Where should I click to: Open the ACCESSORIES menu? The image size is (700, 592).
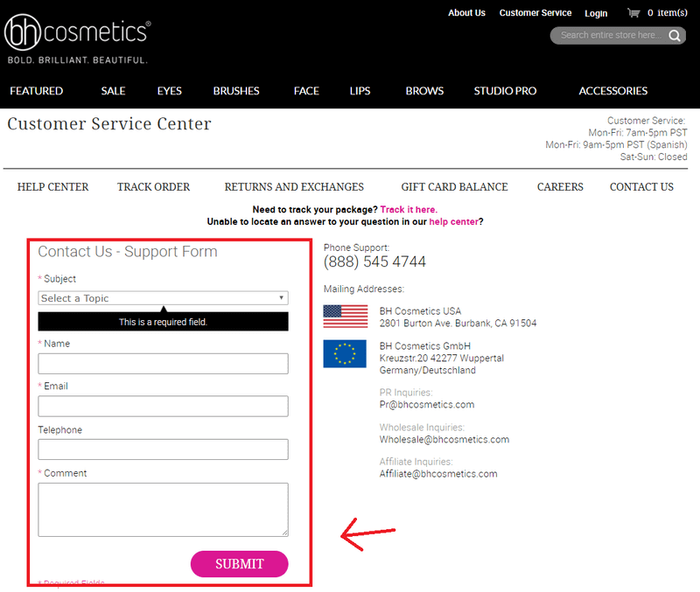613,91
